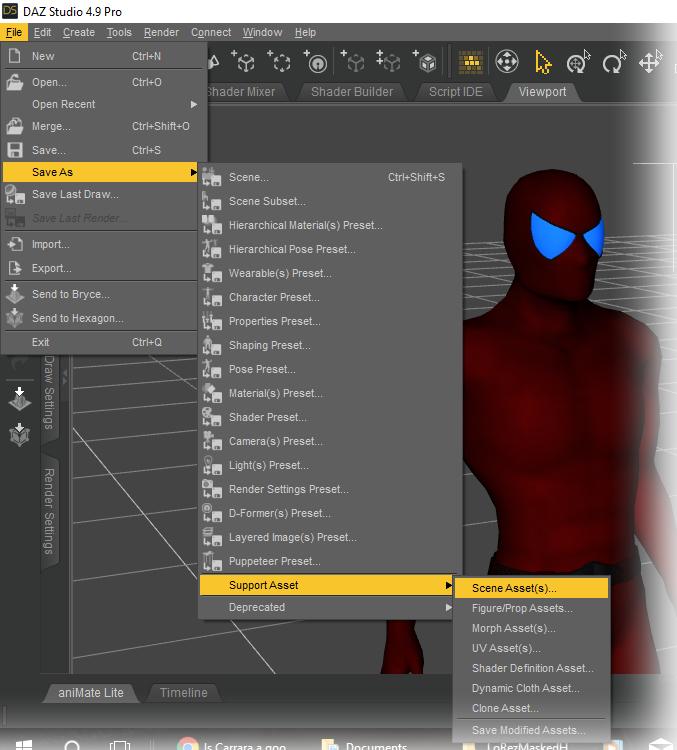Click the Shader Preset icon
This screenshot has height=750, width=677.
211,417
